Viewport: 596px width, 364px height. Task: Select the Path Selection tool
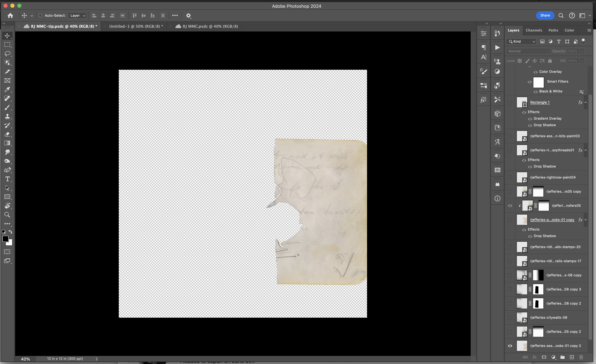coord(7,188)
